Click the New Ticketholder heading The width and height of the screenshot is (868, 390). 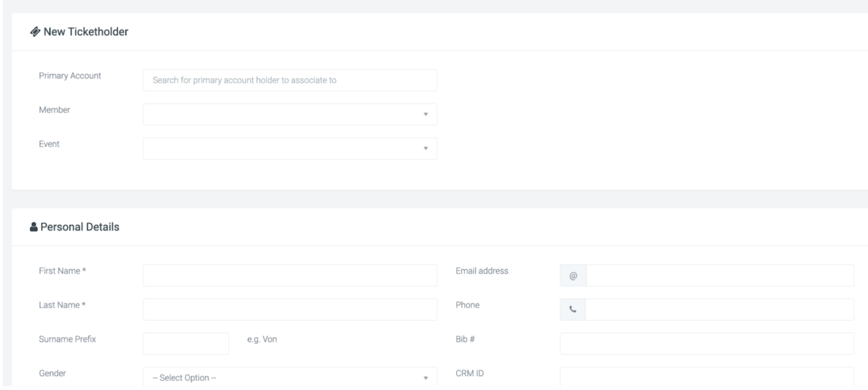86,32
